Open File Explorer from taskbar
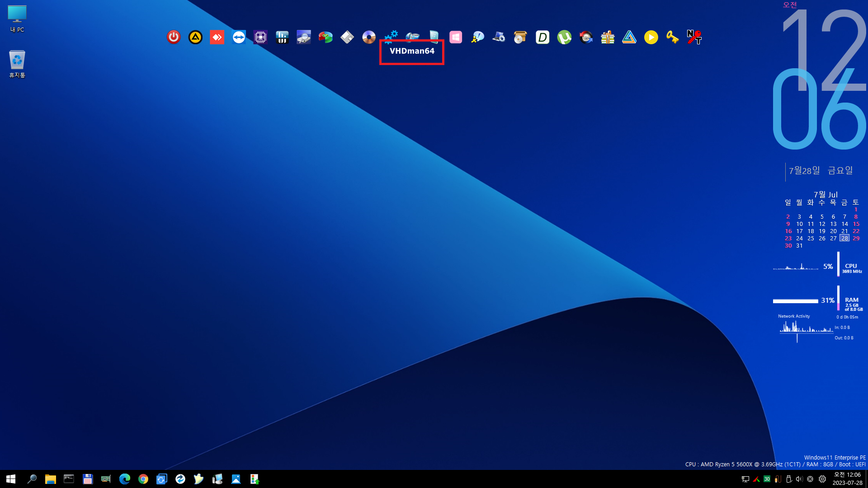The height and width of the screenshot is (488, 868). [50, 479]
